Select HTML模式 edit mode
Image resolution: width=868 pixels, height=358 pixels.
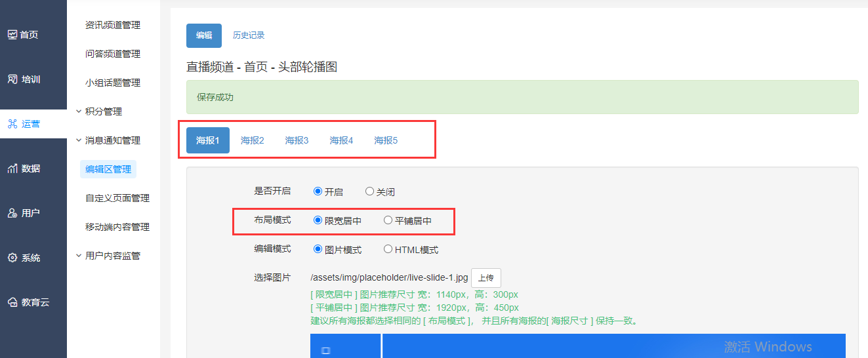[388, 249]
